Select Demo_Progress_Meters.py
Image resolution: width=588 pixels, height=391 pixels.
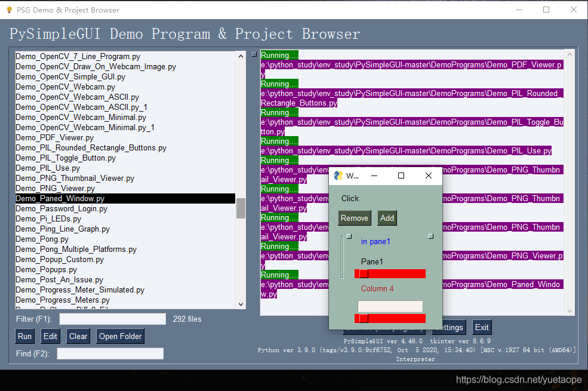coord(125,300)
